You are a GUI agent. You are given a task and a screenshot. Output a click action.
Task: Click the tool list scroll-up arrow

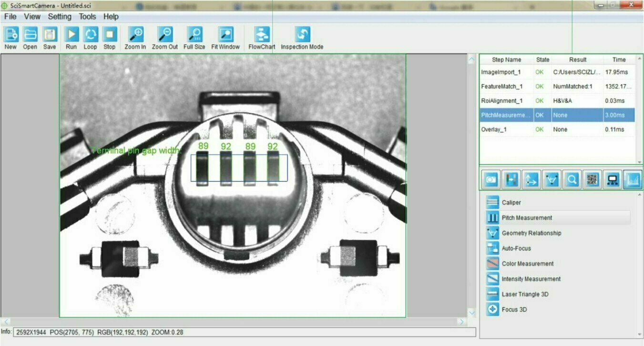point(639,196)
